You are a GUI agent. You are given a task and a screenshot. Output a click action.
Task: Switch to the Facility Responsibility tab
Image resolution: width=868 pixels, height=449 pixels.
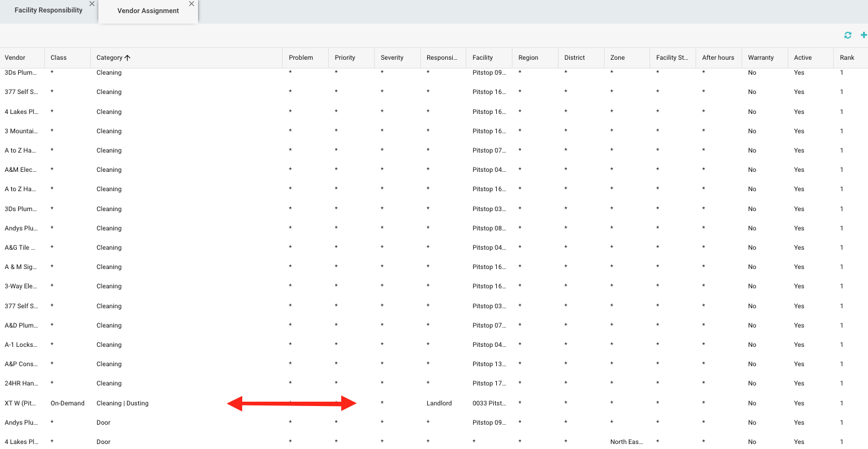(x=49, y=11)
